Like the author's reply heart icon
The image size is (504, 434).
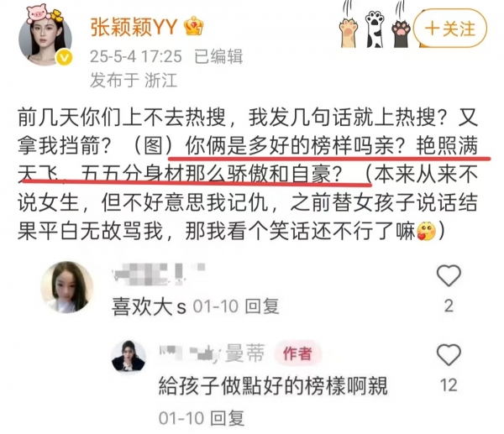coord(449,354)
